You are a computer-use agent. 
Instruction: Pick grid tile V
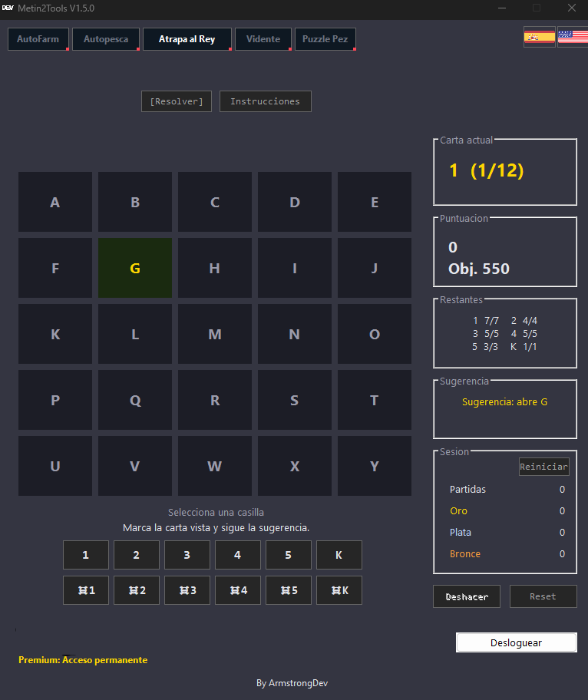click(135, 466)
